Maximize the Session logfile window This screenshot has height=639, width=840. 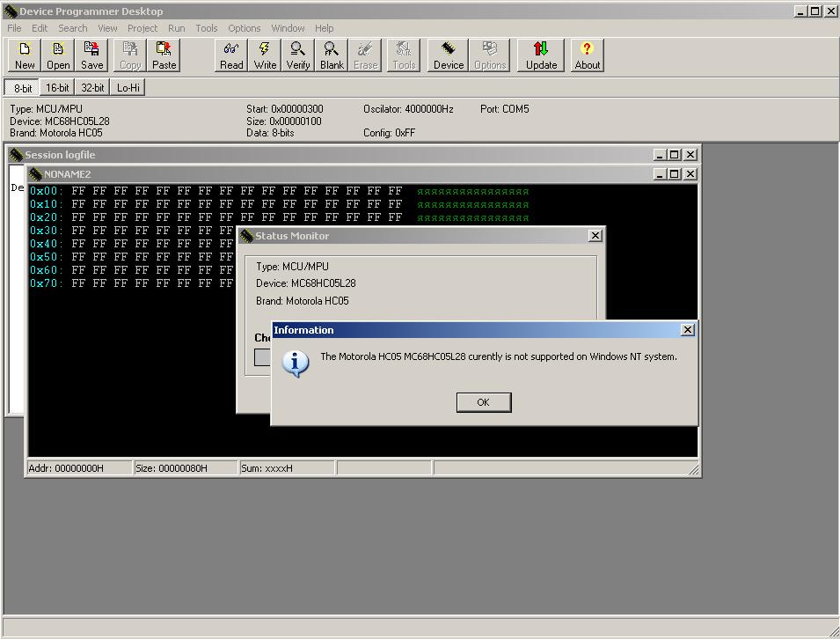(675, 154)
